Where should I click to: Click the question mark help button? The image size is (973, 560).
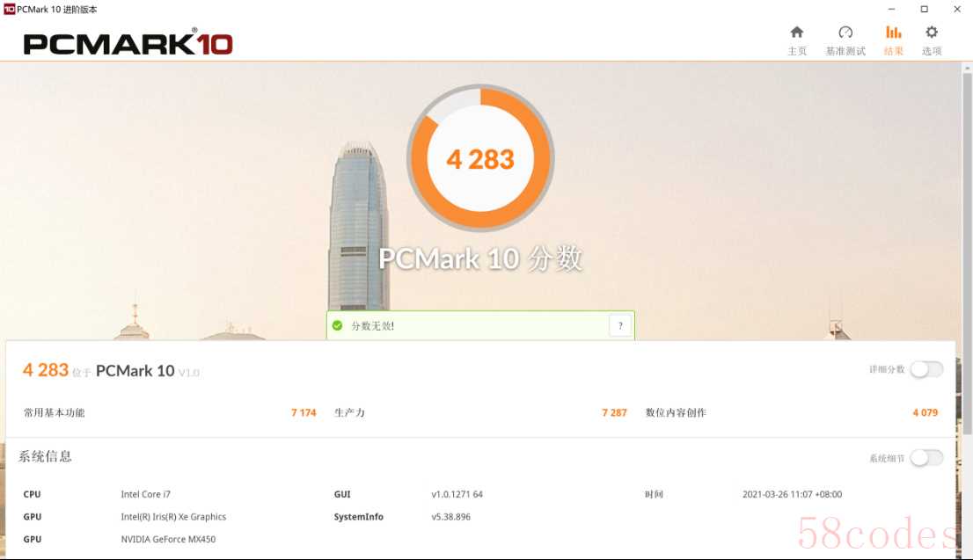(620, 325)
